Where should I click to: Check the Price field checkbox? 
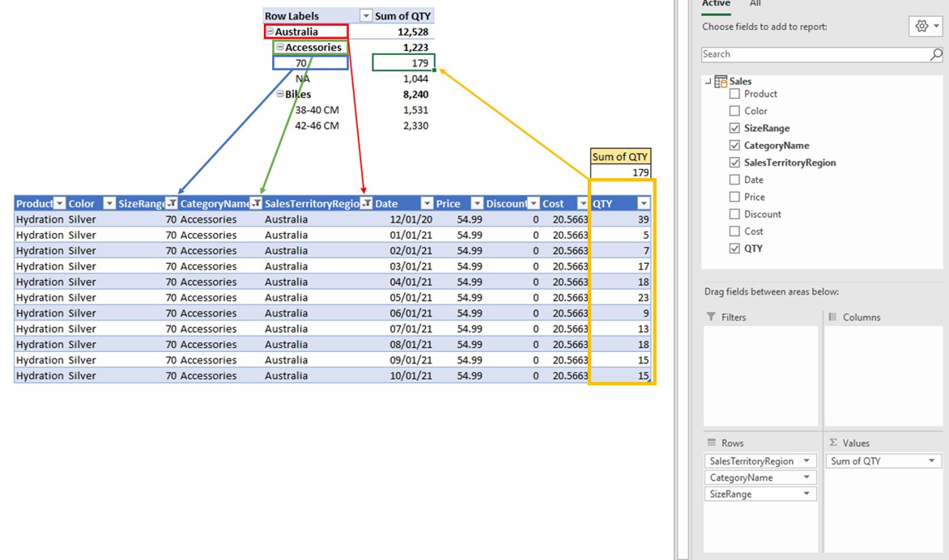pyautogui.click(x=734, y=197)
